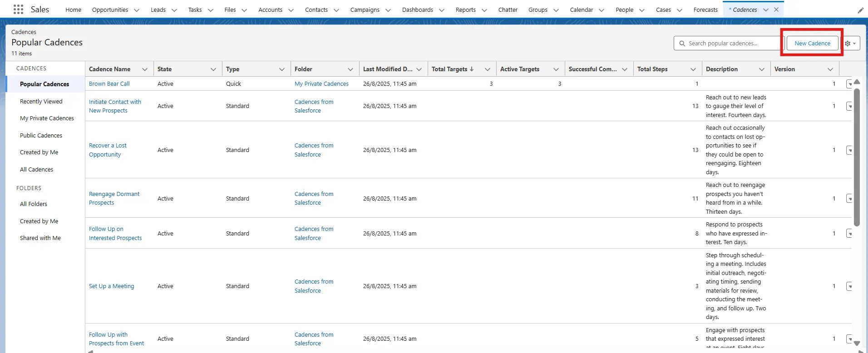Open Folder column menu chevron
This screenshot has width=868, height=353.
click(350, 69)
